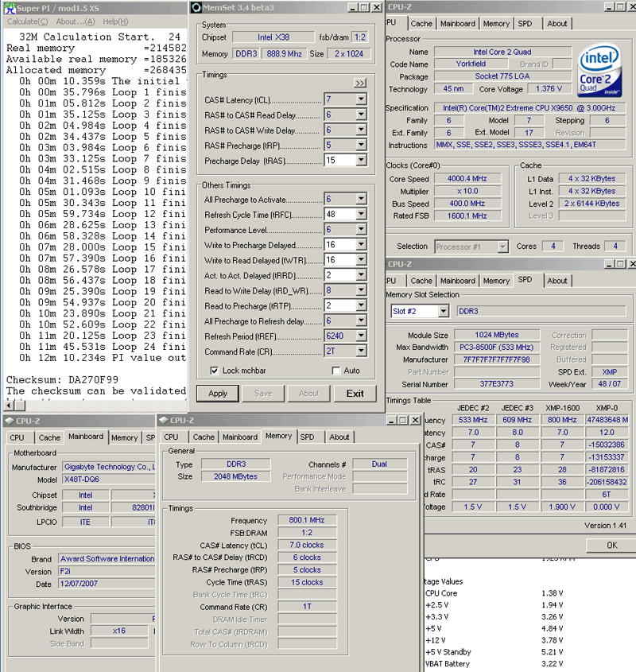Open About tab in the CPU-Z SPD window
Viewport: 636px width, 672px height.
click(557, 281)
